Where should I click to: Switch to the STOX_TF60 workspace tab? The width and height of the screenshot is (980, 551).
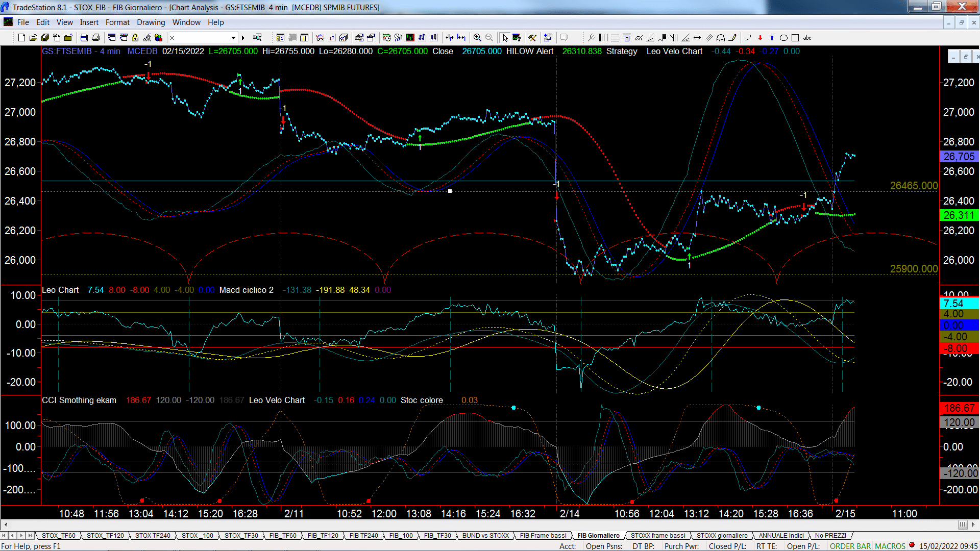[58, 535]
